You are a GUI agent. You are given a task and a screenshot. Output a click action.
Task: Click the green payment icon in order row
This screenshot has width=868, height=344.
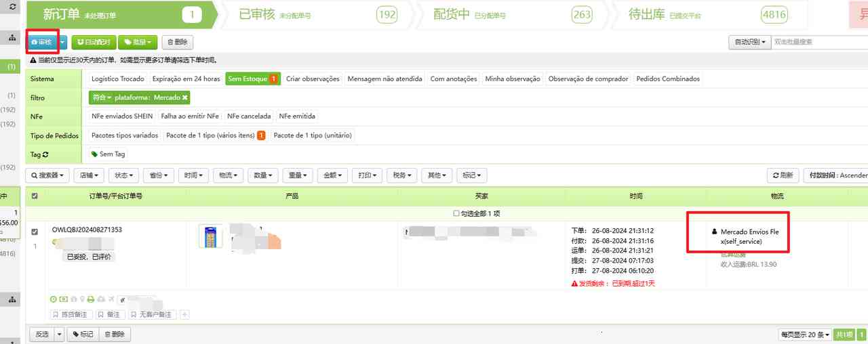64,299
